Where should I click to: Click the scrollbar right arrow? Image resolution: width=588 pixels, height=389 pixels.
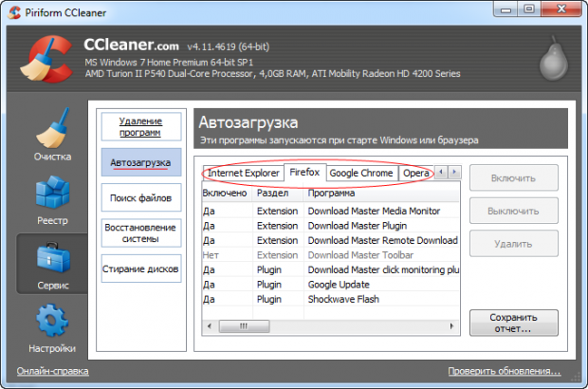tap(451, 326)
